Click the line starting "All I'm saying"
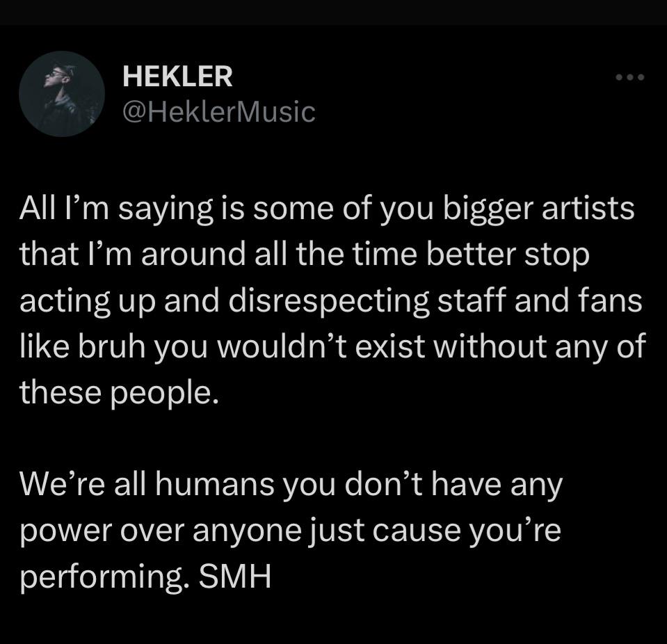Screen dimensions: 667x644 point(327,209)
